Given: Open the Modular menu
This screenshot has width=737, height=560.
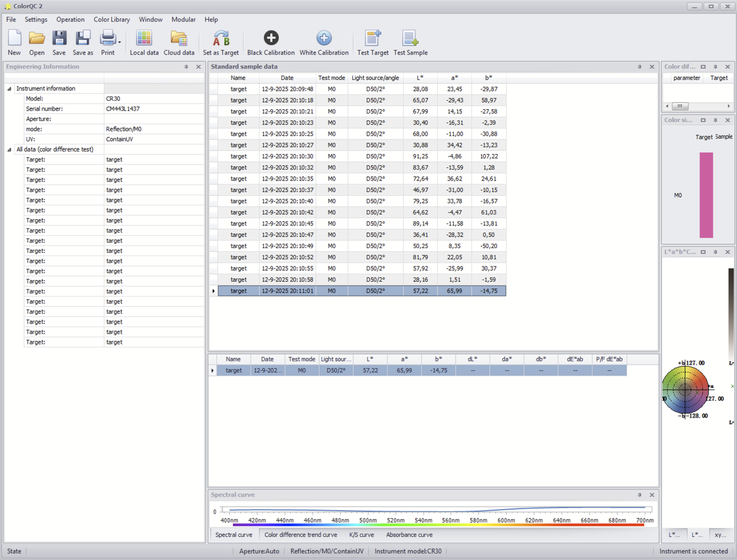Looking at the screenshot, I should tap(184, 20).
